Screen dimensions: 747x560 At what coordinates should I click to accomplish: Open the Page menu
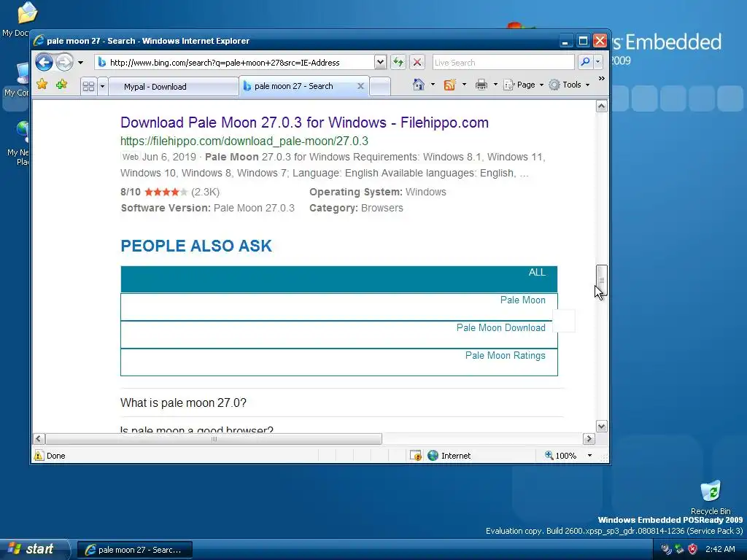523,85
